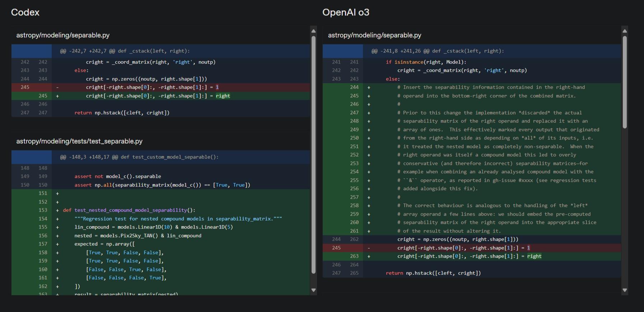This screenshot has height=312, width=644.
Task: Click OpenAI o3 heading
Action: [346, 12]
